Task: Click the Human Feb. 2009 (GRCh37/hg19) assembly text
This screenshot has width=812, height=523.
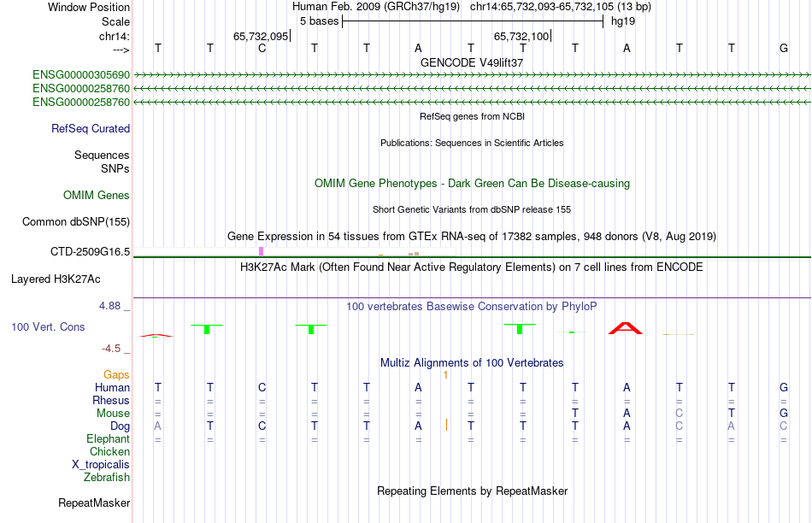Action: tap(376, 7)
